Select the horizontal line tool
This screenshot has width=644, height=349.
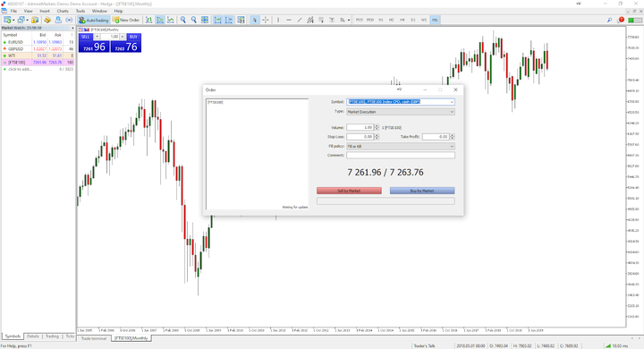pos(289,20)
